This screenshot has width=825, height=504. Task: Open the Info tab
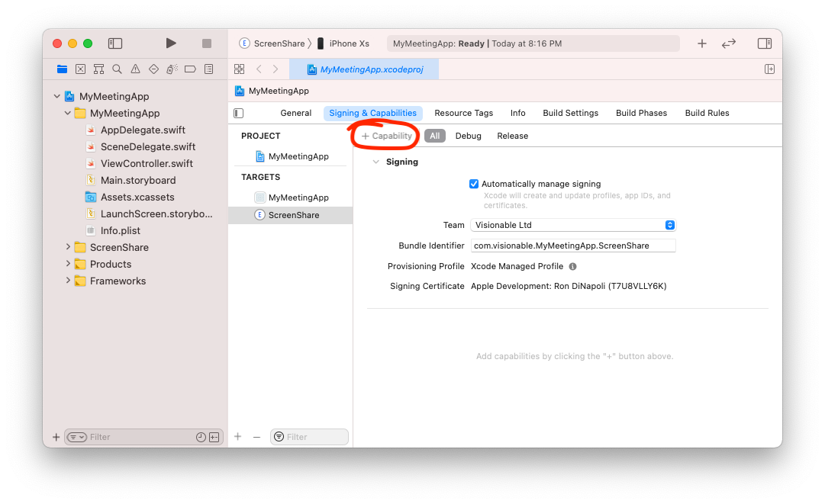point(517,113)
